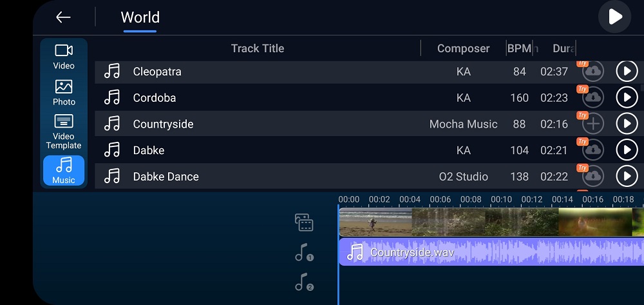Go back with the left arrow icon
644x305 pixels.
[63, 17]
